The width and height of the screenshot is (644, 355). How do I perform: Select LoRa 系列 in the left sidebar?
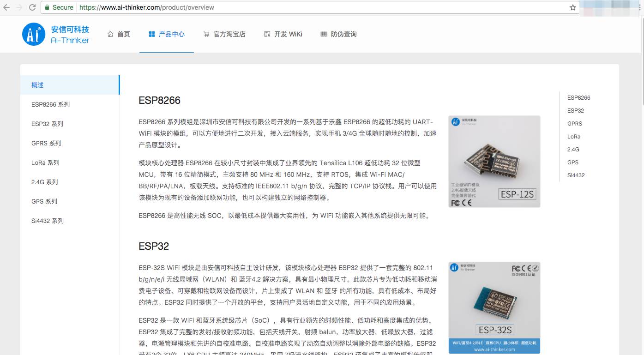point(70,162)
